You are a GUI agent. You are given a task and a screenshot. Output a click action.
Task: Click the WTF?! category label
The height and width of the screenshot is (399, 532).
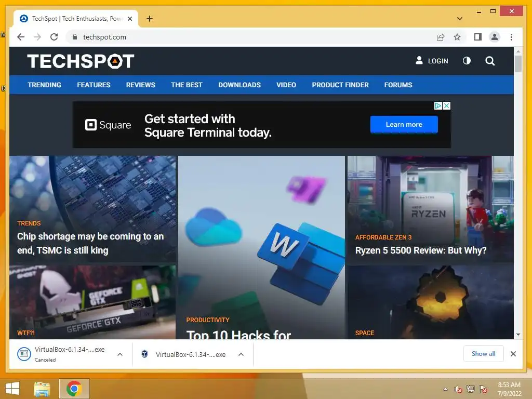[26, 333]
